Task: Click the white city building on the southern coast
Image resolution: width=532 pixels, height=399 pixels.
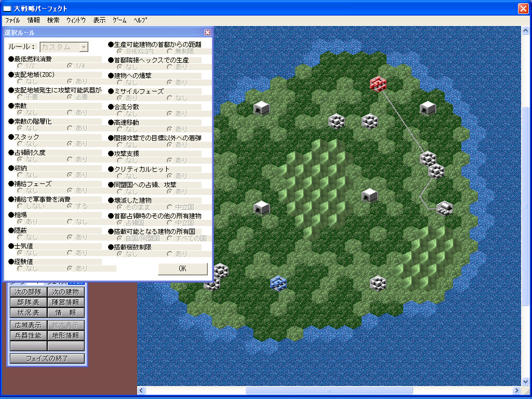Action: (x=378, y=283)
